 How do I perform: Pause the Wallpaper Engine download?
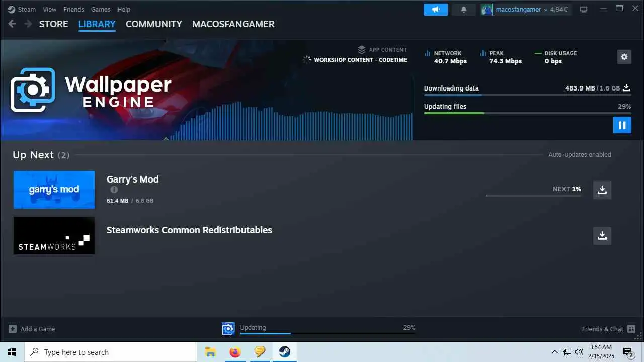pos(622,125)
